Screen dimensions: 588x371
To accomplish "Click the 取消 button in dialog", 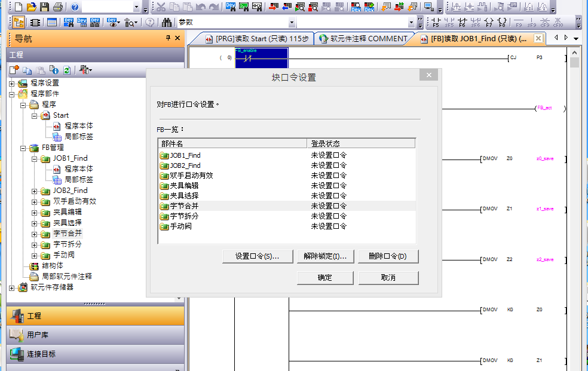I will pos(388,278).
